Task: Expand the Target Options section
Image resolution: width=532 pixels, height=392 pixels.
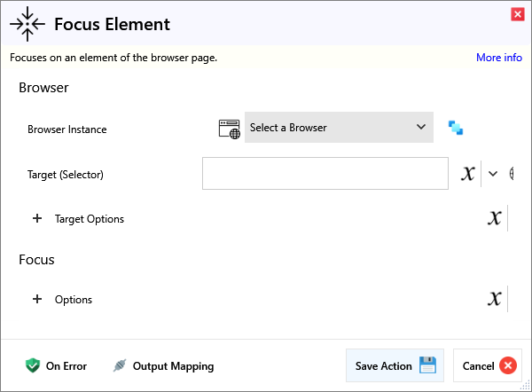Action: pos(37,218)
